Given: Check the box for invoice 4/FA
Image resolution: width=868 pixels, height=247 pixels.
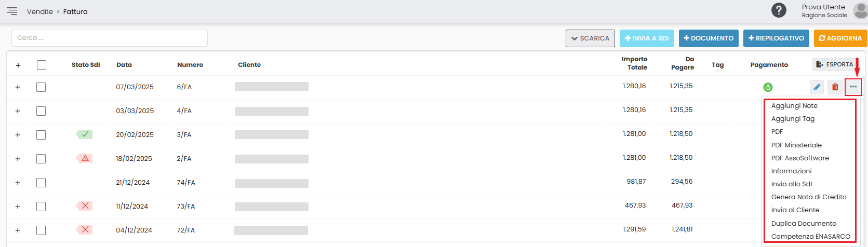Looking at the screenshot, I should click(41, 111).
